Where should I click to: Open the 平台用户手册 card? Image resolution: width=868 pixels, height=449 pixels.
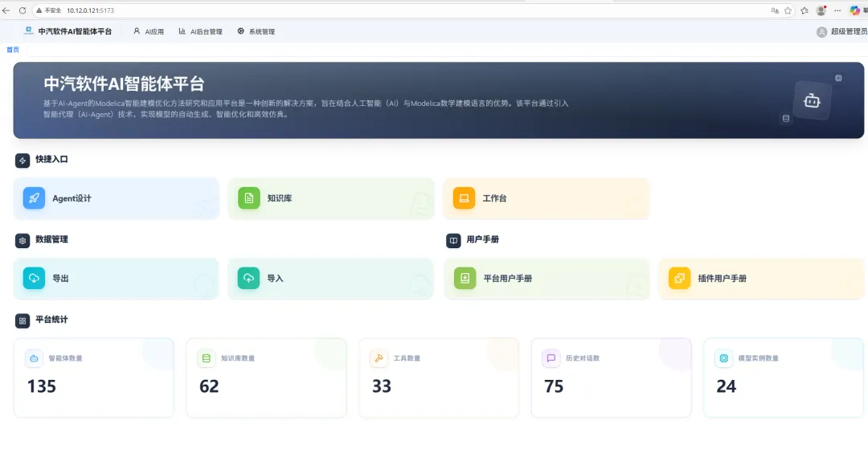[547, 279]
